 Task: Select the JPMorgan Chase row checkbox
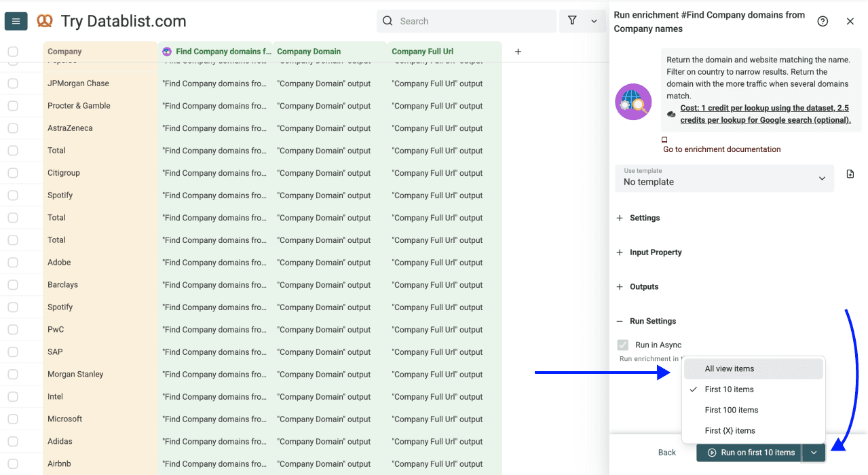point(12,83)
